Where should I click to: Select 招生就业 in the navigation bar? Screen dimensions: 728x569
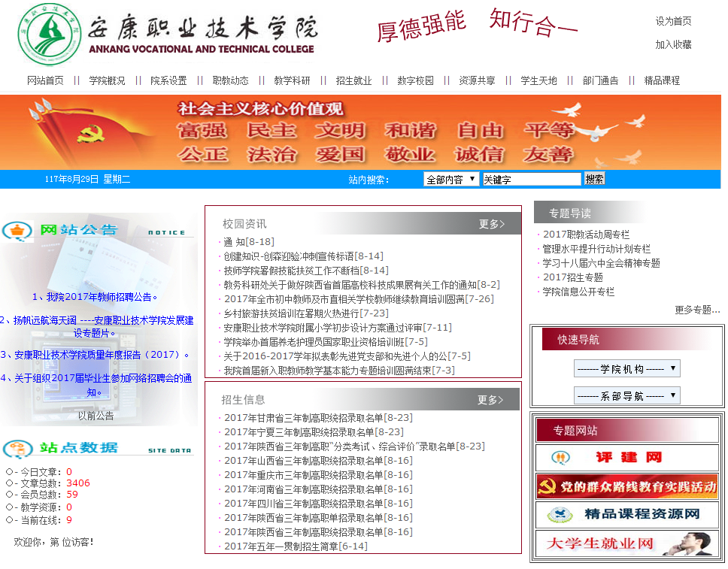click(x=353, y=80)
